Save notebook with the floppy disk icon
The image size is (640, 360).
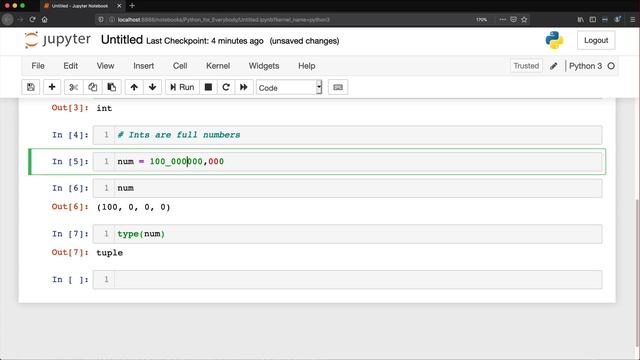[x=31, y=87]
